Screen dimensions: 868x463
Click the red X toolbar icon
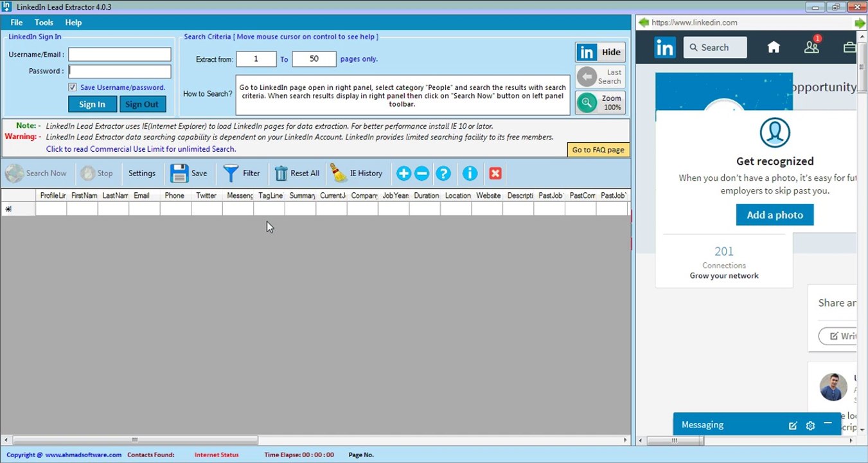pyautogui.click(x=495, y=173)
